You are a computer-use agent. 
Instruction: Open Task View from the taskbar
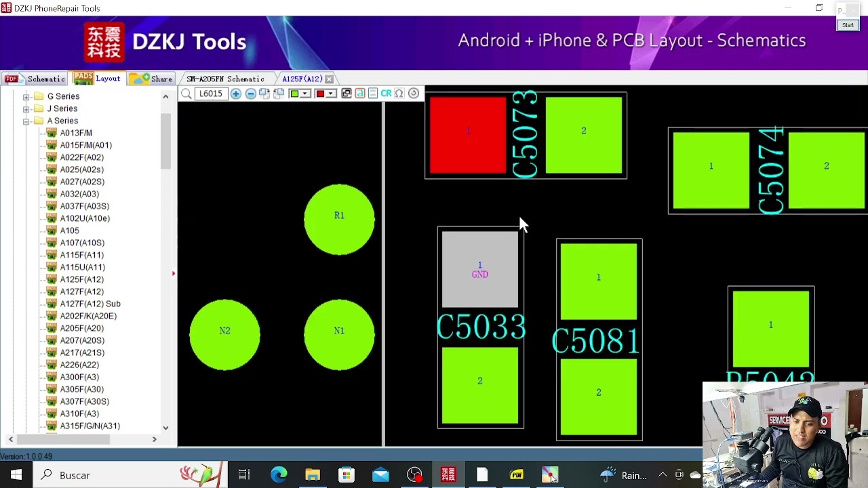tap(244, 475)
